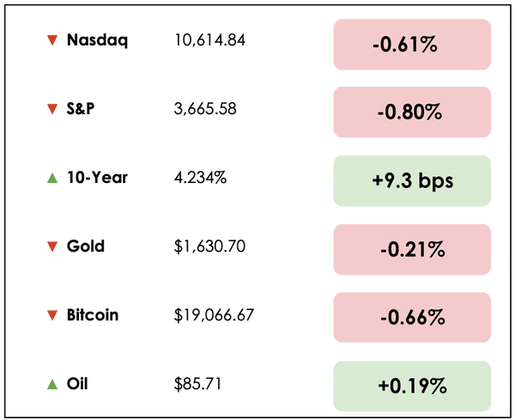This screenshot has width=515, height=420.
Task: Click the red down arrow beside Bitcoin
Action: click(x=52, y=315)
